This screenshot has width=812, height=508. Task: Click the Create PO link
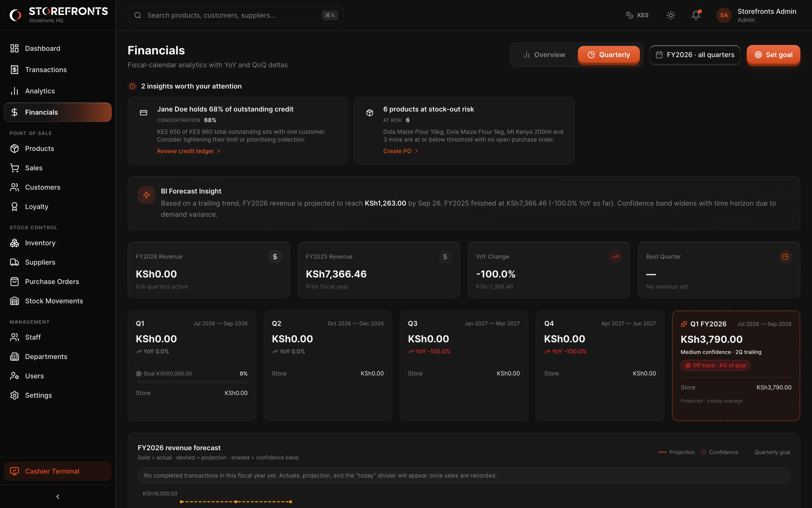(x=401, y=151)
